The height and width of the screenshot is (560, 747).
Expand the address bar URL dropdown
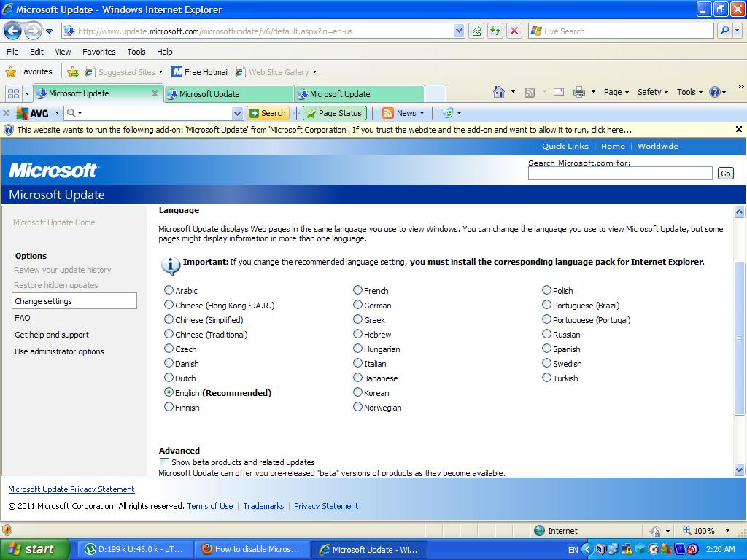[459, 31]
